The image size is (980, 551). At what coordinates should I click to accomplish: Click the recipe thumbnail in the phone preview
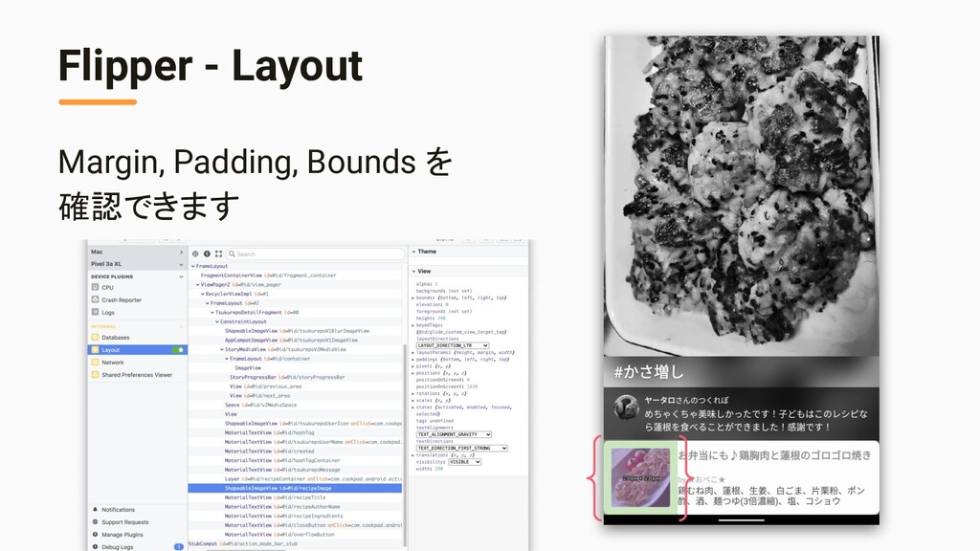click(640, 477)
